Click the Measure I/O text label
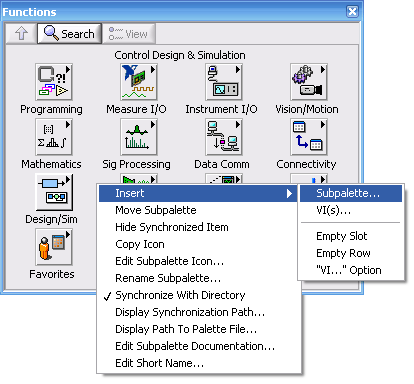Screen dimensions: 414x384 click(x=136, y=109)
